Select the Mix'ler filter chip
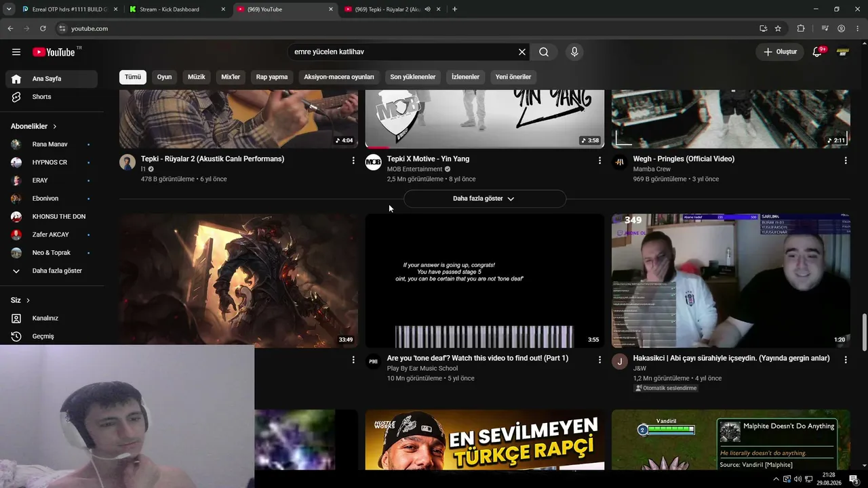868x488 pixels. point(231,77)
